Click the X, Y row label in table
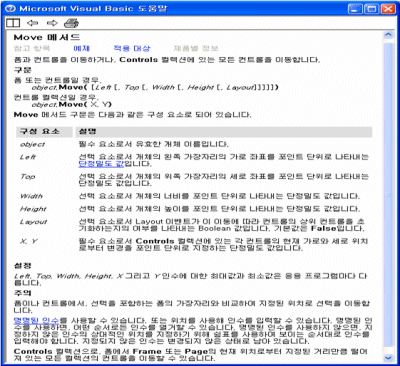The width and height of the screenshot is (400, 366). (29, 241)
